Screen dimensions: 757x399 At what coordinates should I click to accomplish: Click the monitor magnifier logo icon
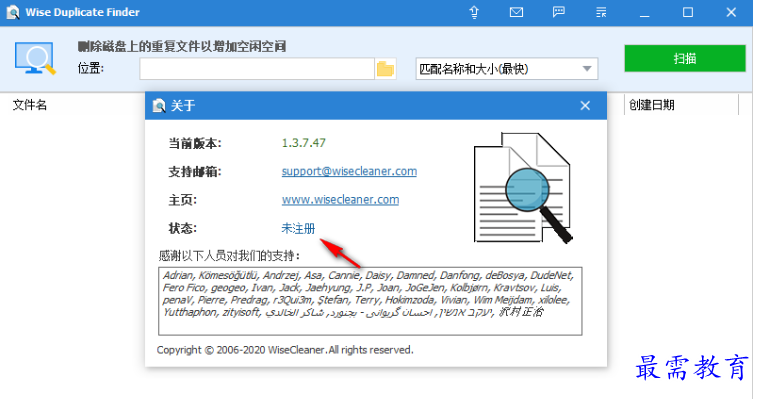point(35,59)
